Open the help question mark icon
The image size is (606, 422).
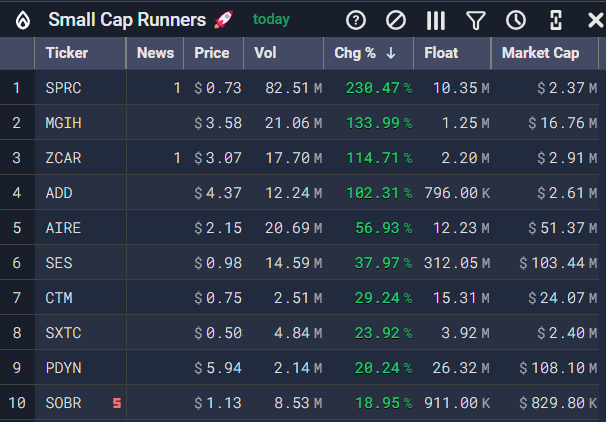(x=356, y=20)
